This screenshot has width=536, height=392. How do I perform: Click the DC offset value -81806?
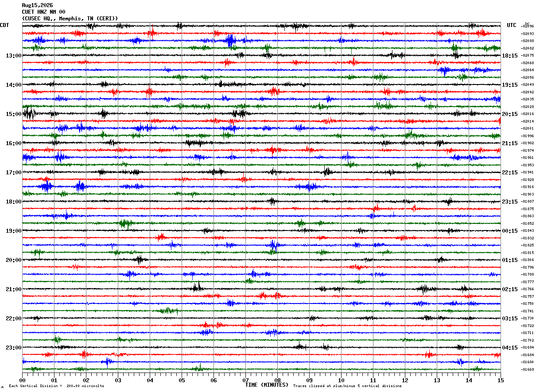point(528,260)
